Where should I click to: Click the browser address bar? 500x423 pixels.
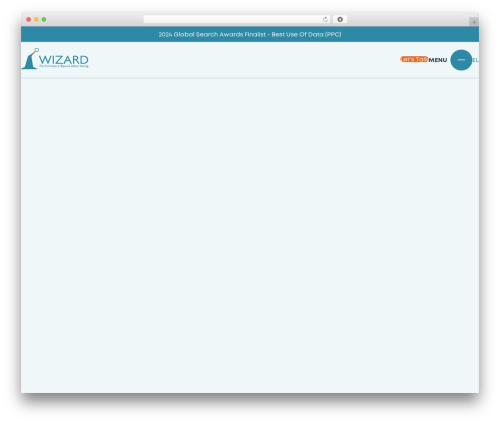click(237, 19)
